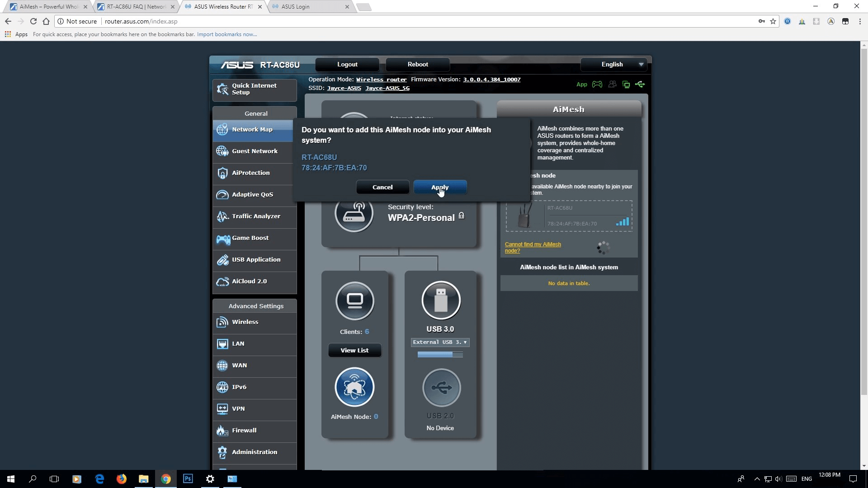Click the game controller status icon
This screenshot has width=868, height=488.
(597, 84)
